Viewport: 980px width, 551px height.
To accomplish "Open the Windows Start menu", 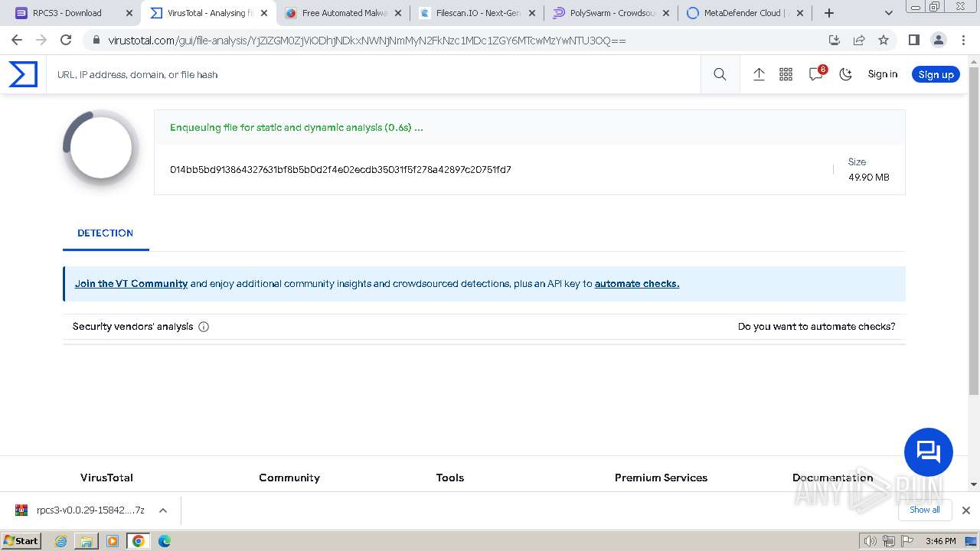I will [x=21, y=541].
